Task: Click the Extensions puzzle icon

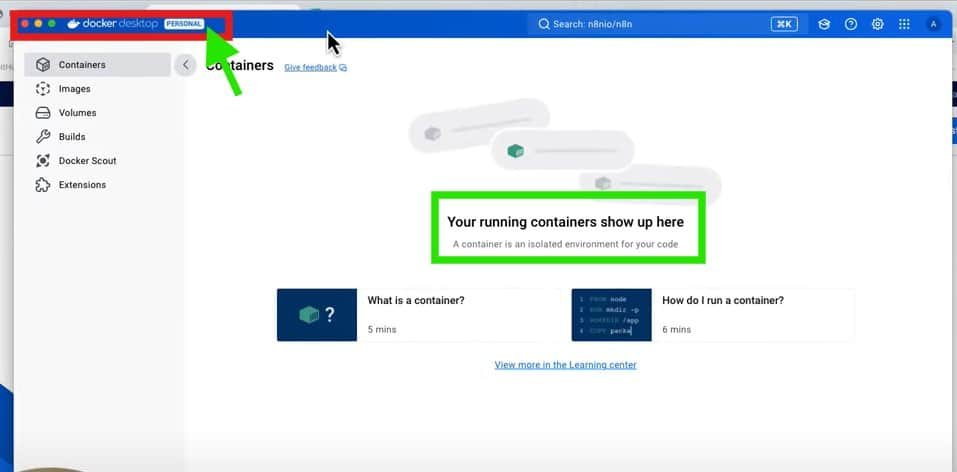Action: (x=43, y=184)
